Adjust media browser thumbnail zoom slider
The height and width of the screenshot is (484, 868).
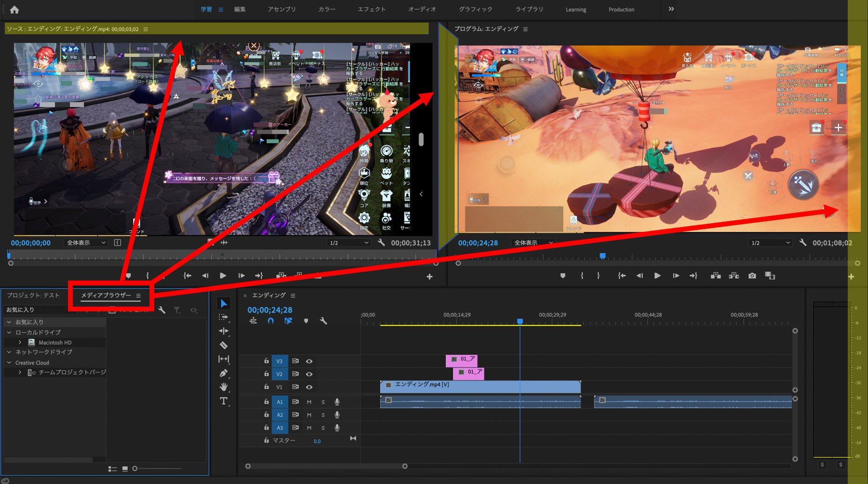(x=135, y=469)
